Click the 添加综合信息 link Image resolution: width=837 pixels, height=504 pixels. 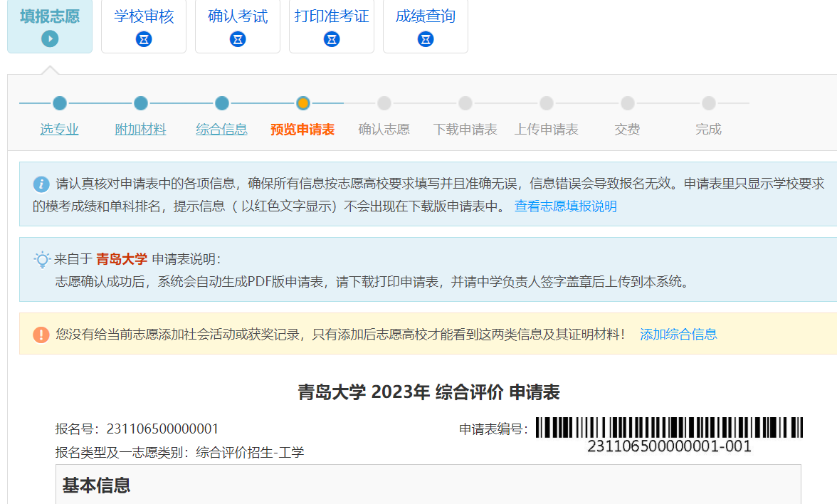tap(678, 334)
